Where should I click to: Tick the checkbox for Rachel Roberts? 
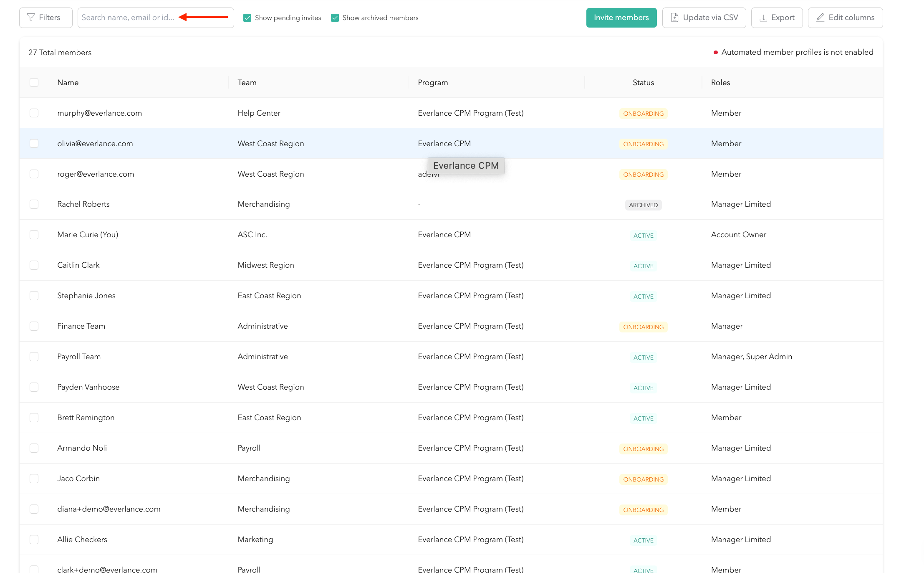34,204
